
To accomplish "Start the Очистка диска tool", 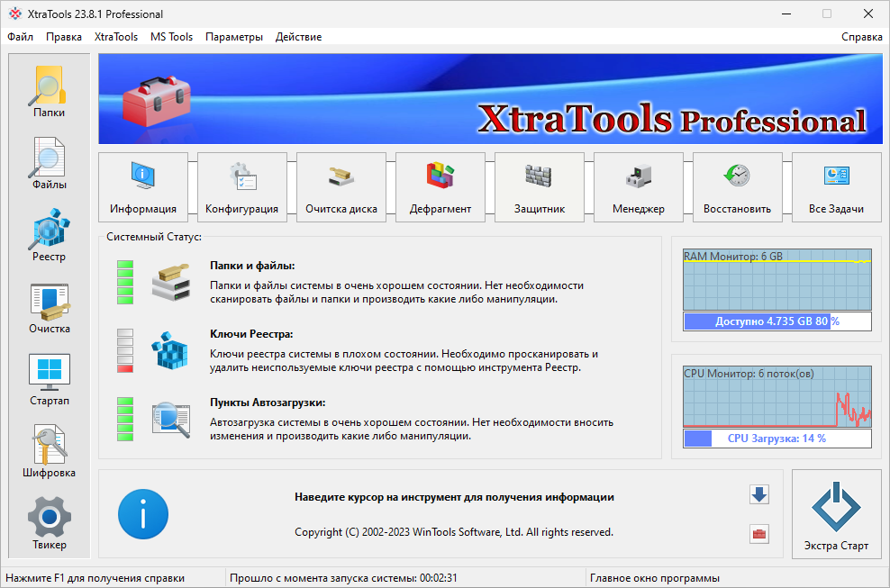I will tap(341, 186).
